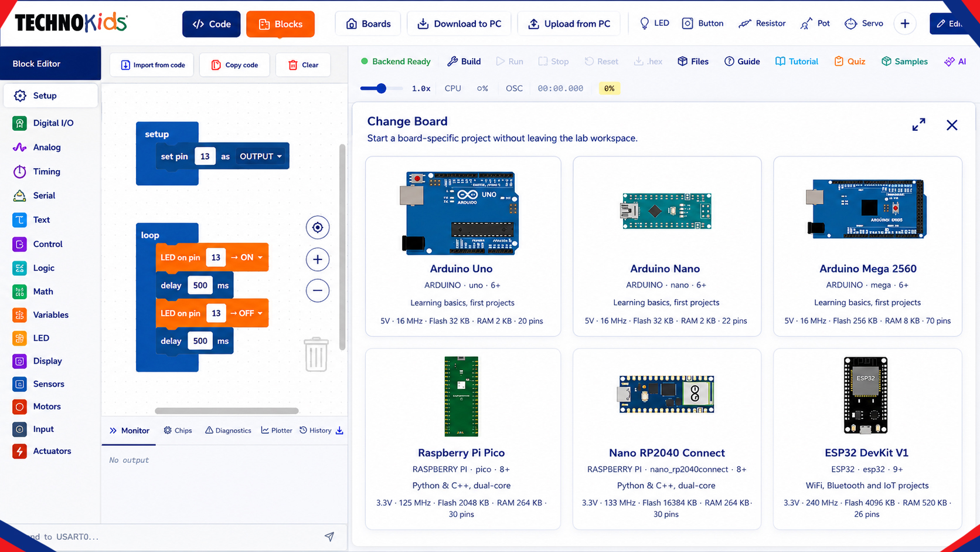This screenshot has height=552, width=980.
Task: Add a Pot component from the toolbar
Action: [815, 23]
